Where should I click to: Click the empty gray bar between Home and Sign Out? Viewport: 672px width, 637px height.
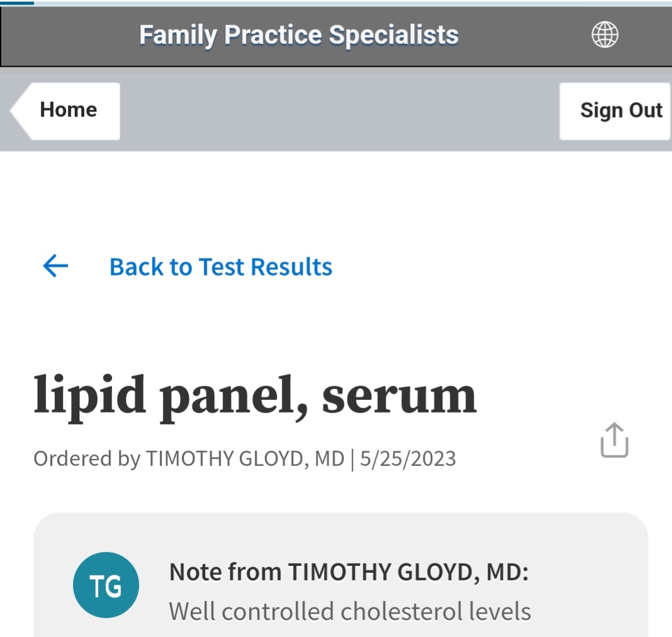tap(340, 111)
